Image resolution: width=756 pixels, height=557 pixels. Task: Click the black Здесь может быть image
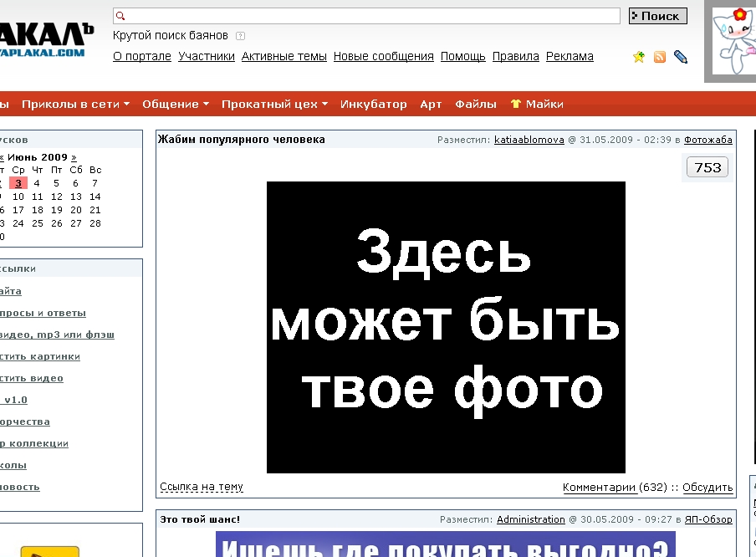click(446, 328)
